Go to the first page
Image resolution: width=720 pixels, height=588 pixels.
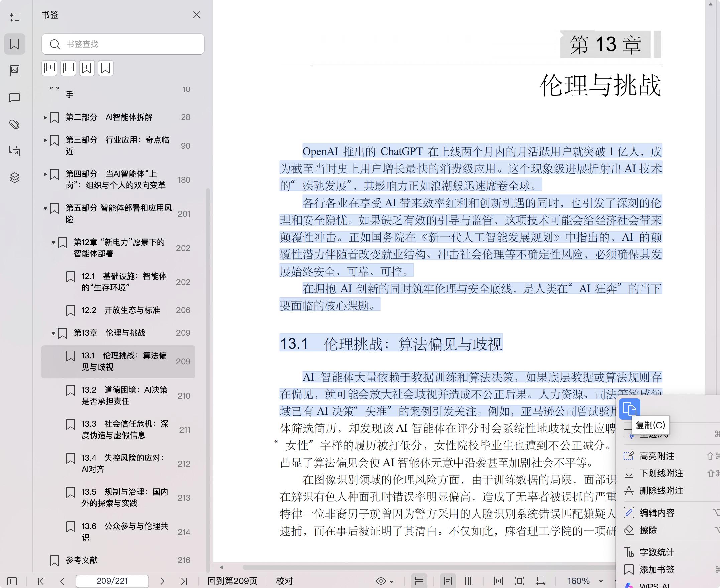[x=41, y=581]
